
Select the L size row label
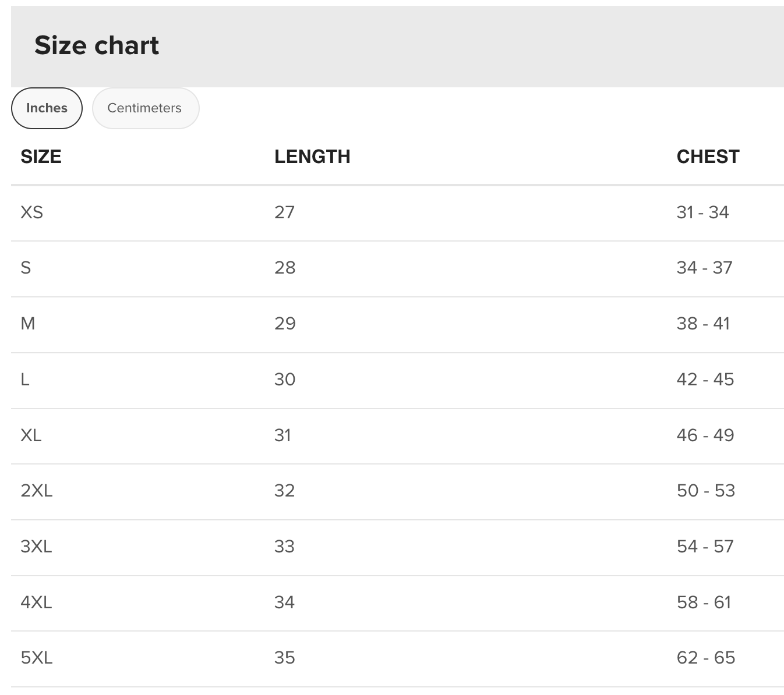point(25,380)
